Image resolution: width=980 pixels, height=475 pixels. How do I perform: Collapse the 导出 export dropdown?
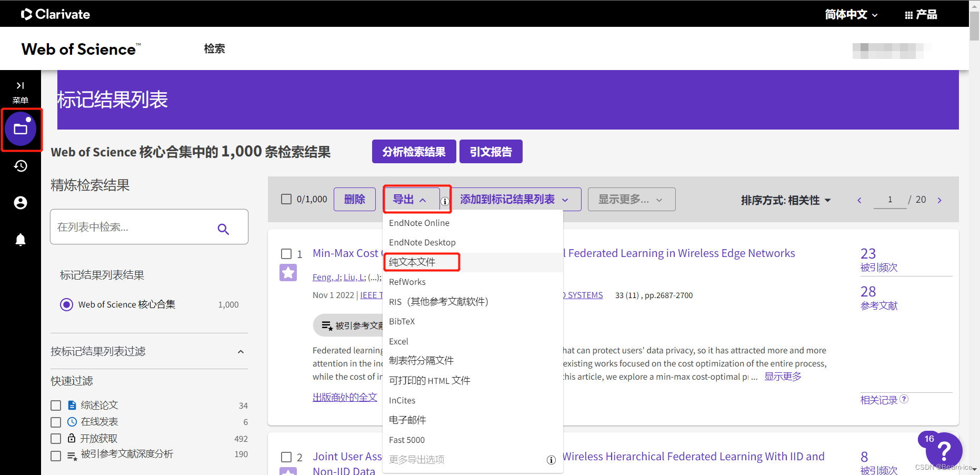tap(411, 200)
